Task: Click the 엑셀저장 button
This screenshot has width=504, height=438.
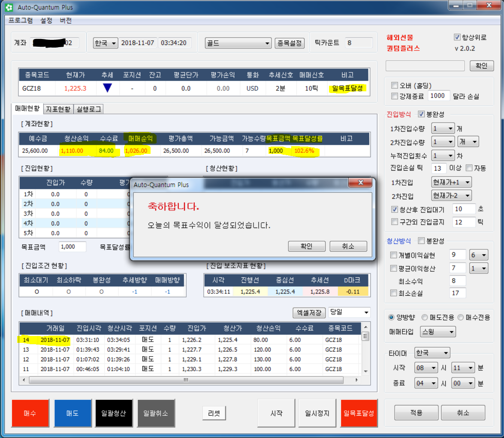Action: point(309,312)
